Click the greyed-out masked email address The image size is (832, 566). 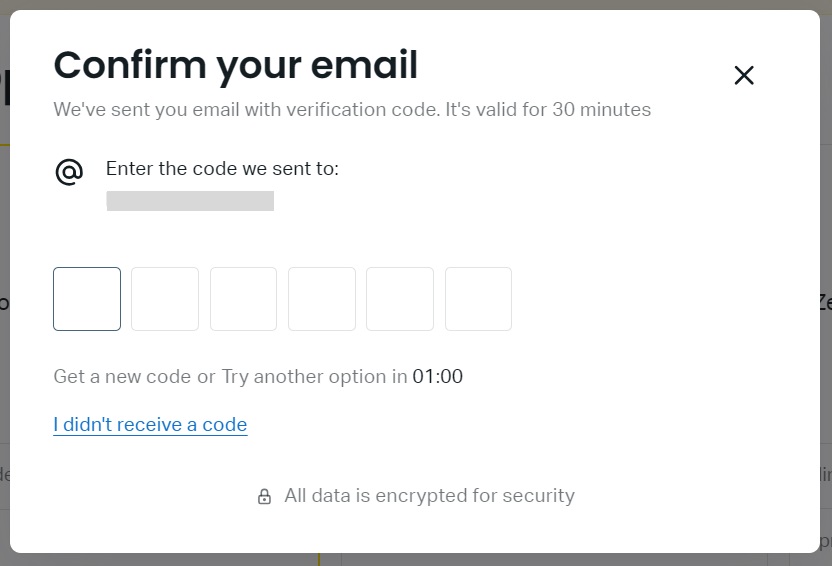190,201
